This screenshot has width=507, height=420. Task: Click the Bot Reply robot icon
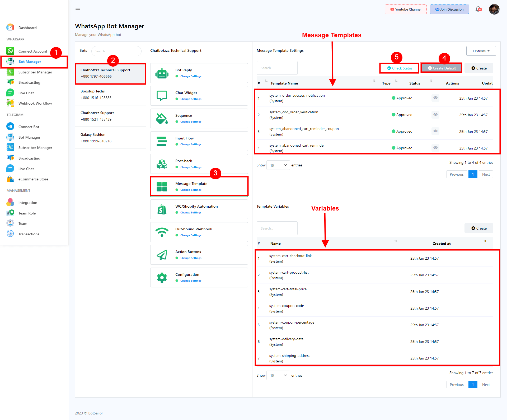162,73
